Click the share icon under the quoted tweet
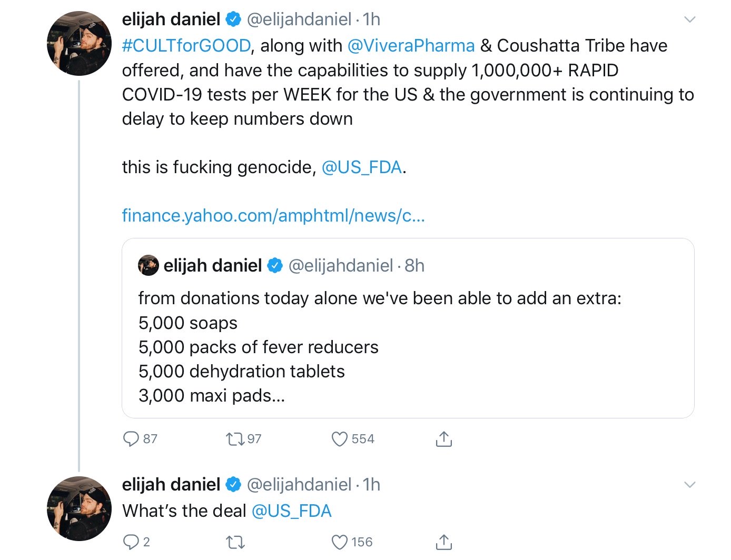 (x=444, y=438)
